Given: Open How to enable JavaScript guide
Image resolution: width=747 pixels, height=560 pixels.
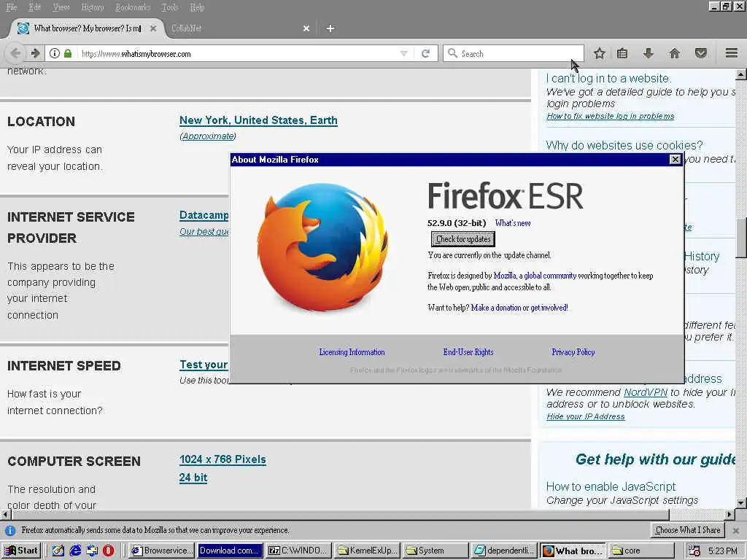Looking at the screenshot, I should click(611, 486).
